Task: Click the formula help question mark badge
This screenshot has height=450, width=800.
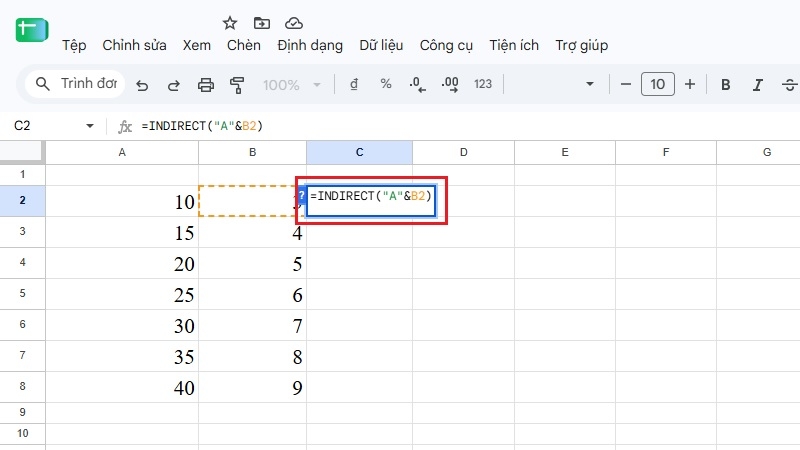Action: point(302,195)
